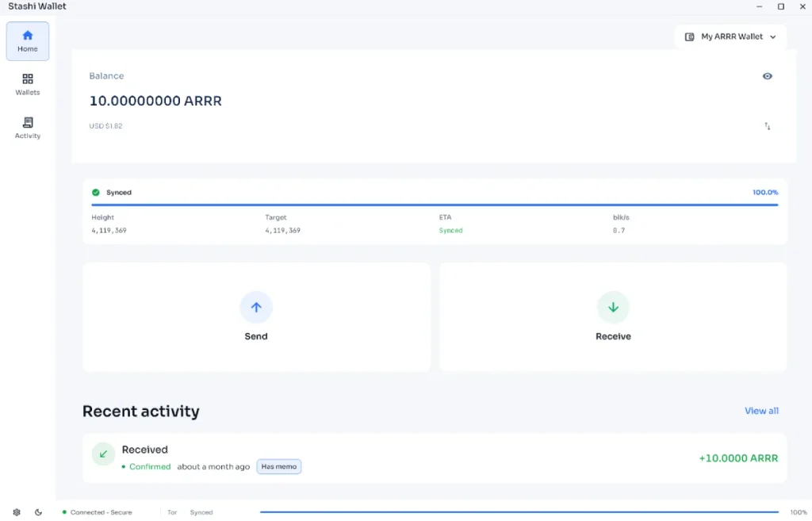
Task: Maximize the Stashi Wallet window
Action: [x=781, y=6]
